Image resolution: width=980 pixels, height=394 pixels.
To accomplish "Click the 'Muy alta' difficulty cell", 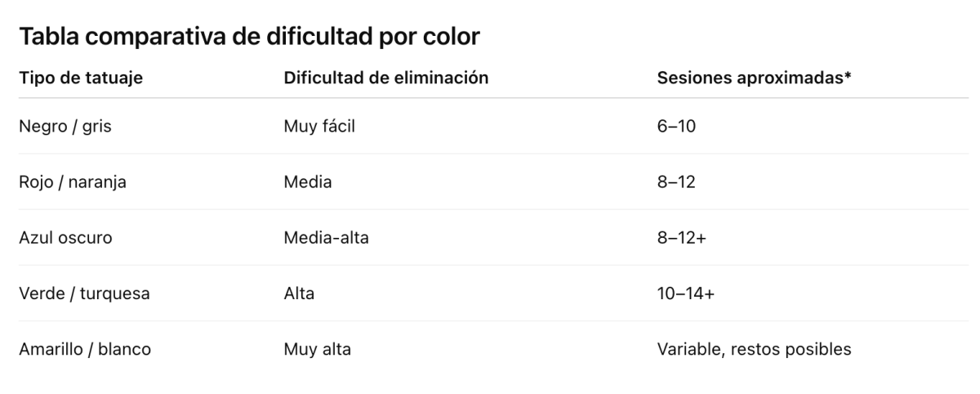I will pos(318,349).
